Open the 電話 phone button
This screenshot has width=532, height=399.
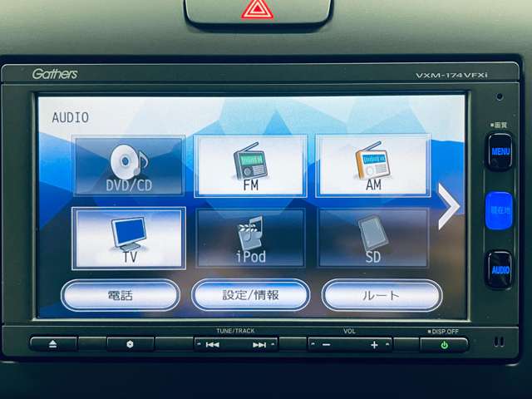pos(120,295)
